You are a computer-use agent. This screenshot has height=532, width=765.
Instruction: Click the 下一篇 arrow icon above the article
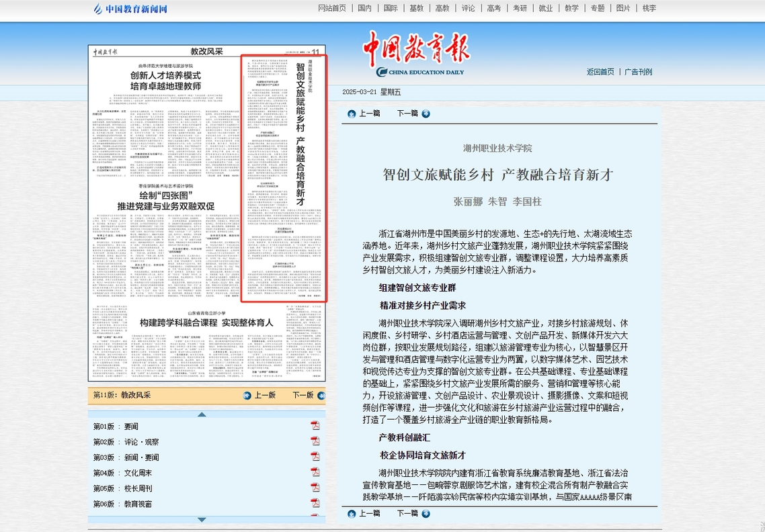426,114
